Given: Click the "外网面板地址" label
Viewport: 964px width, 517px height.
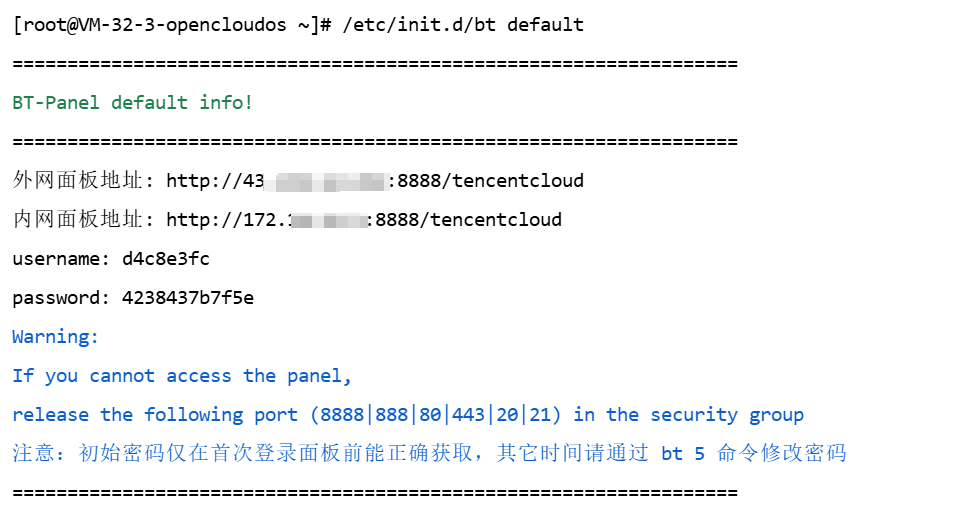Looking at the screenshot, I should pos(78,181).
